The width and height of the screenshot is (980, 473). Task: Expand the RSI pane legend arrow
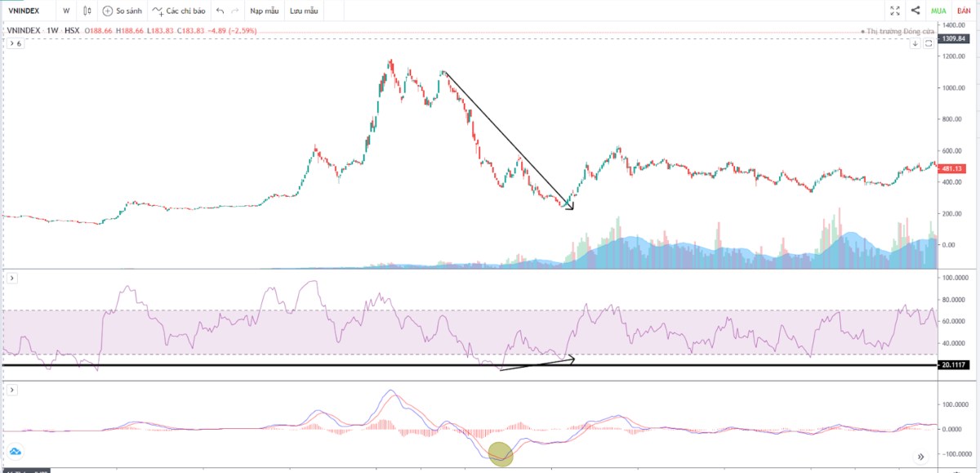tap(12, 279)
